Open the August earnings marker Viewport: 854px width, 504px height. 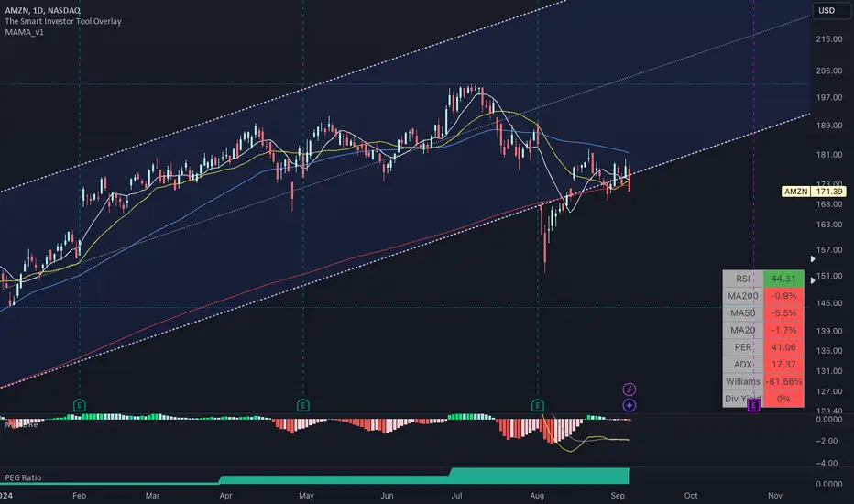(x=538, y=405)
